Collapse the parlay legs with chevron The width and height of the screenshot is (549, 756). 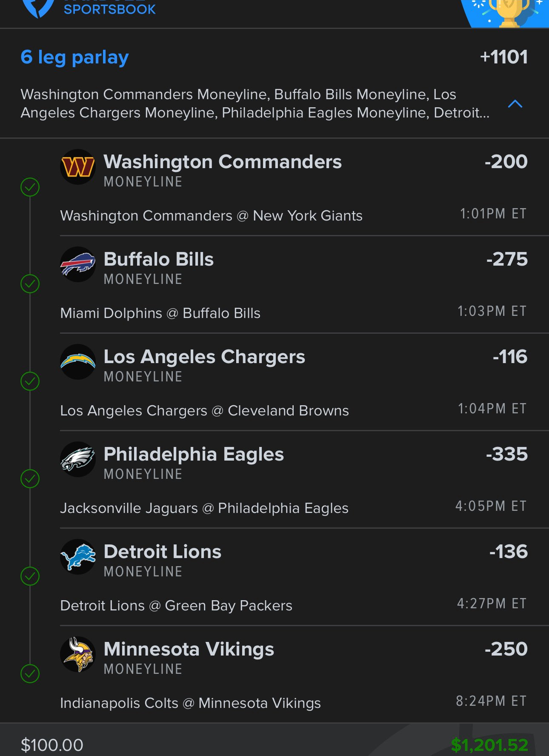pos(515,103)
